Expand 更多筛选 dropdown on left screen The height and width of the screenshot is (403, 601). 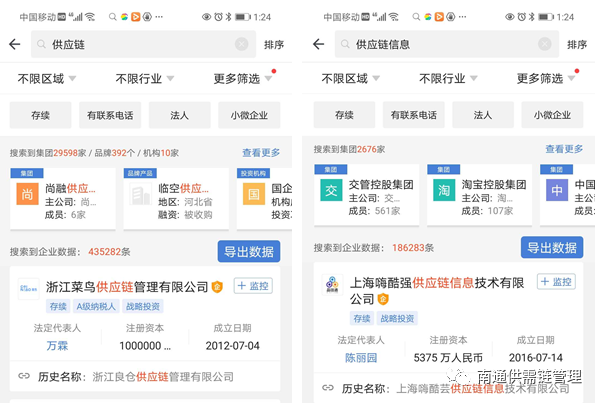pos(243,79)
